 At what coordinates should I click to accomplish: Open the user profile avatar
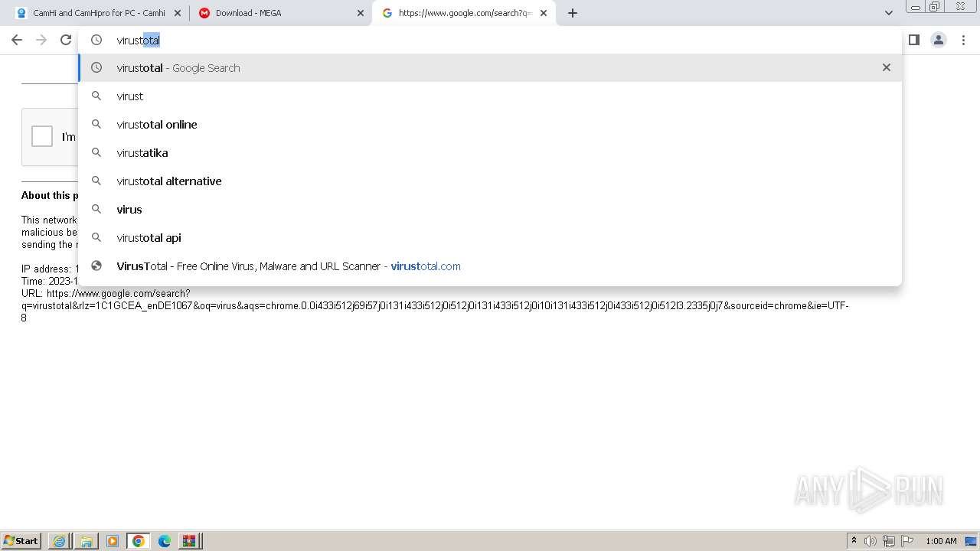click(939, 40)
